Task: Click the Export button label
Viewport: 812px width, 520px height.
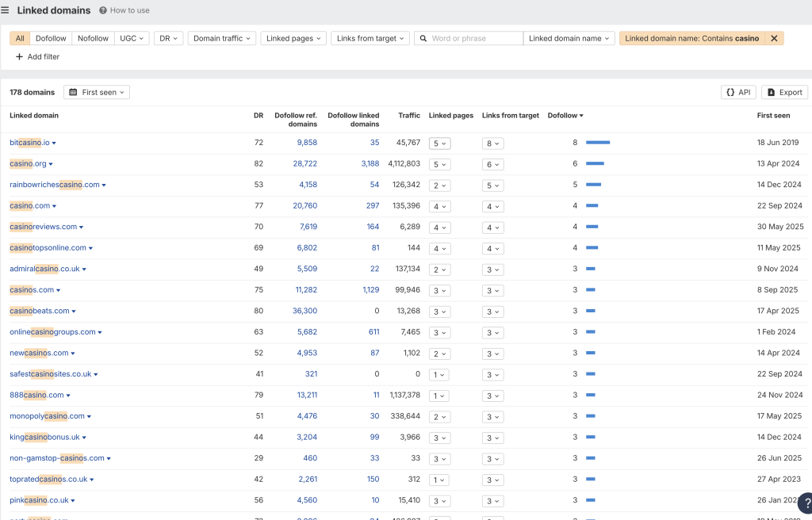Action: pyautogui.click(x=791, y=92)
